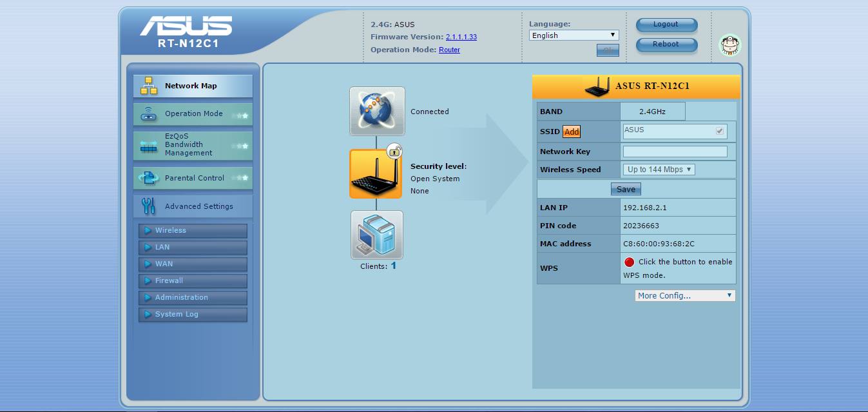Click the Advanced Settings tools icon

tap(149, 206)
